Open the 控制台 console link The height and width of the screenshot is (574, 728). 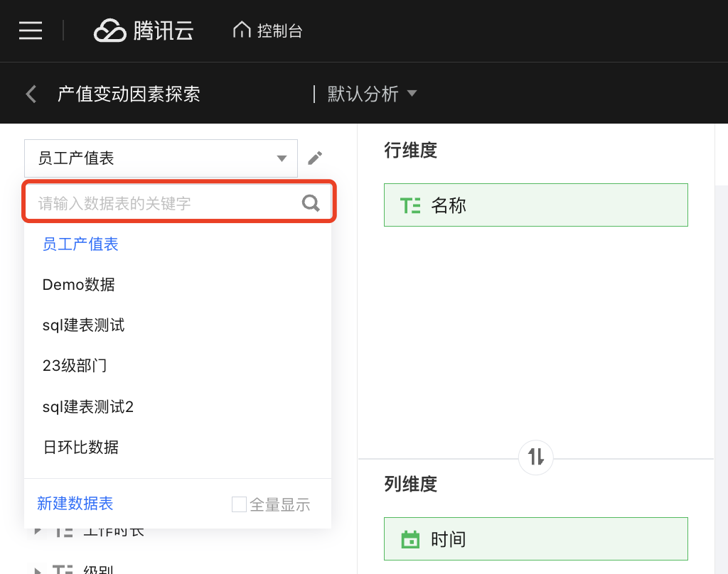(x=279, y=31)
